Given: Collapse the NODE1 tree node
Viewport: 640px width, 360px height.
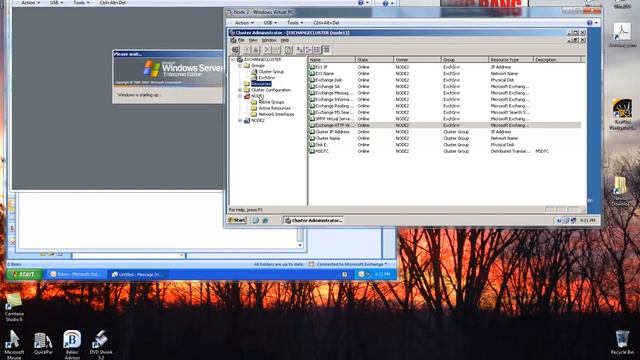Looking at the screenshot, I should click(240, 96).
